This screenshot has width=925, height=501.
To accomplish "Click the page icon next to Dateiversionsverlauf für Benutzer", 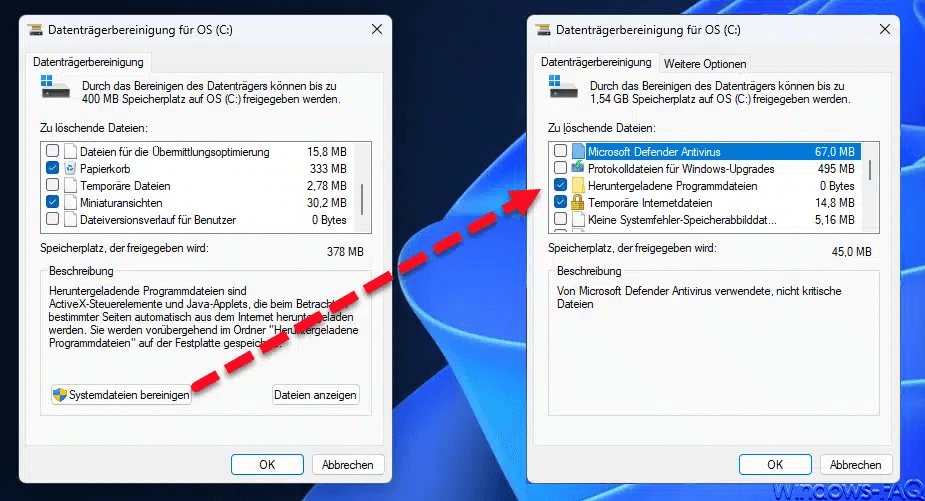I will click(x=70, y=219).
